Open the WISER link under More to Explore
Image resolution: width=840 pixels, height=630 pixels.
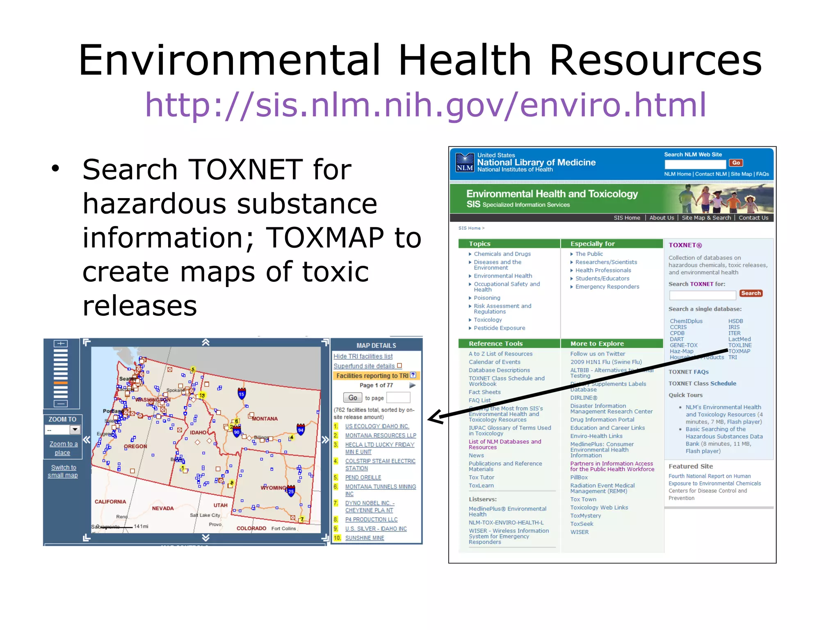579,532
